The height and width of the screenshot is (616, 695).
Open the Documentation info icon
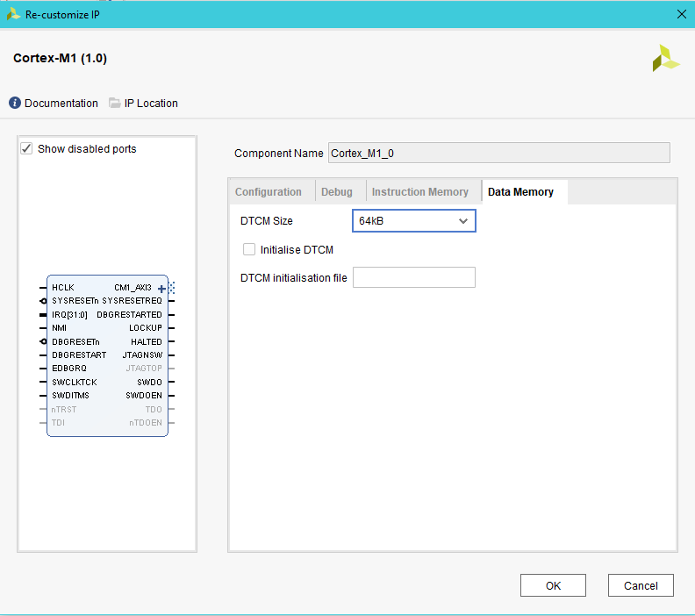click(15, 103)
